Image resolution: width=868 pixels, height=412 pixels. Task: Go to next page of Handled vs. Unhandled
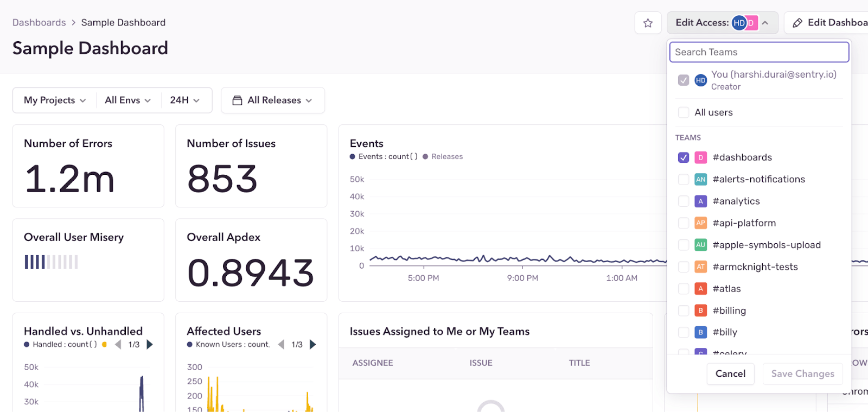[x=150, y=344]
